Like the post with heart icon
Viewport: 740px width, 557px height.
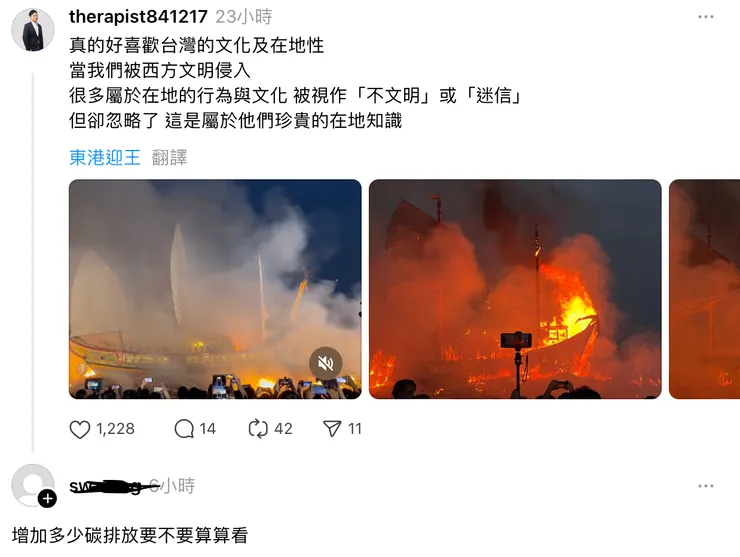79,429
